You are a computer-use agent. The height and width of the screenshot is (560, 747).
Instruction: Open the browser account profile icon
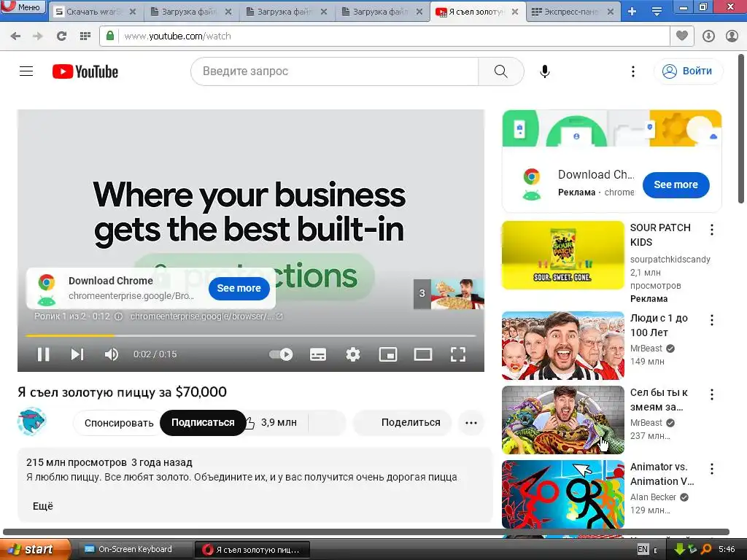coord(732,36)
